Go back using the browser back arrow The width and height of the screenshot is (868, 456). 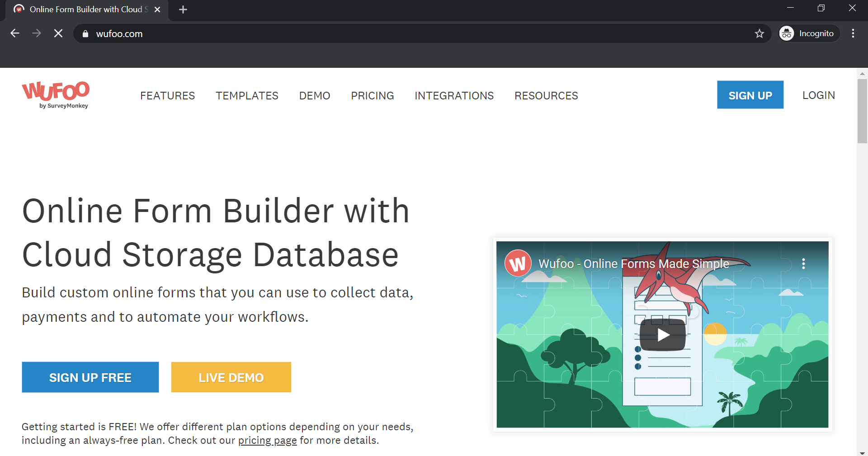click(15, 33)
